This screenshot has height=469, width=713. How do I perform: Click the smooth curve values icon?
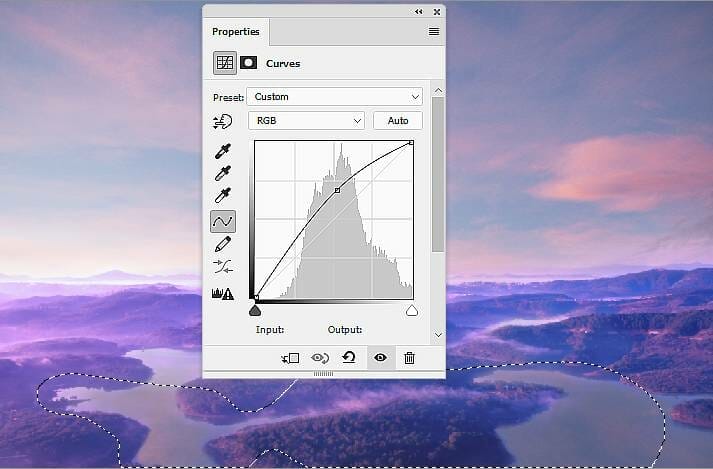pyautogui.click(x=223, y=267)
